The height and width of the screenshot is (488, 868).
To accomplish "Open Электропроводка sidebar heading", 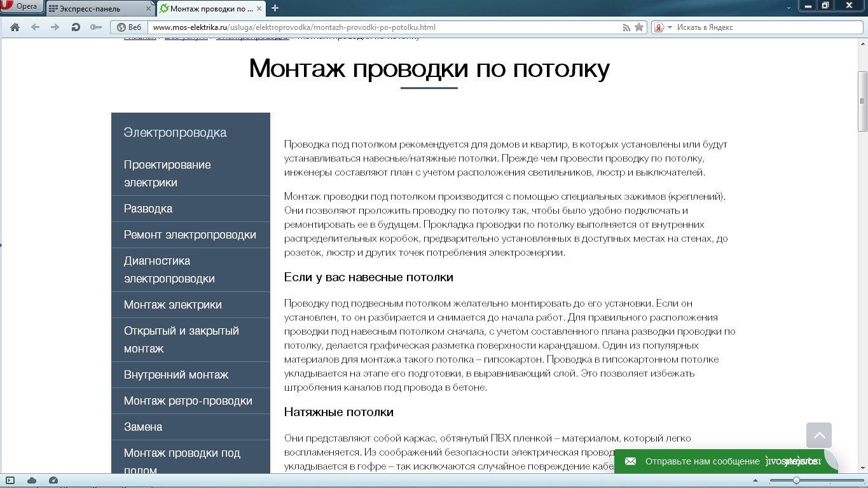I will click(x=175, y=132).
